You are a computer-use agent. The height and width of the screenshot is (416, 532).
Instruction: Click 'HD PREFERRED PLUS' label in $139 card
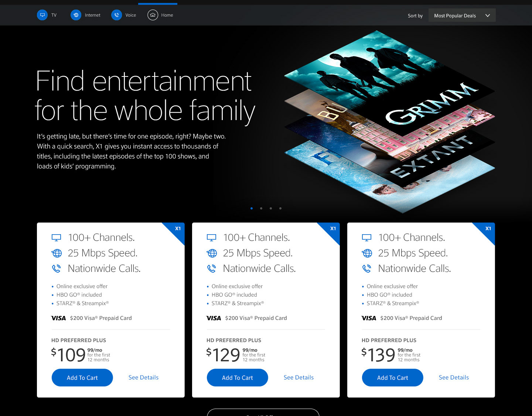[x=389, y=340]
